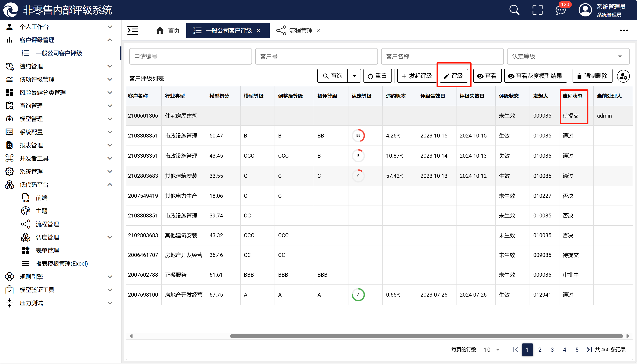Toggle fullscreen mode icon
The width and height of the screenshot is (637, 364).
click(537, 10)
